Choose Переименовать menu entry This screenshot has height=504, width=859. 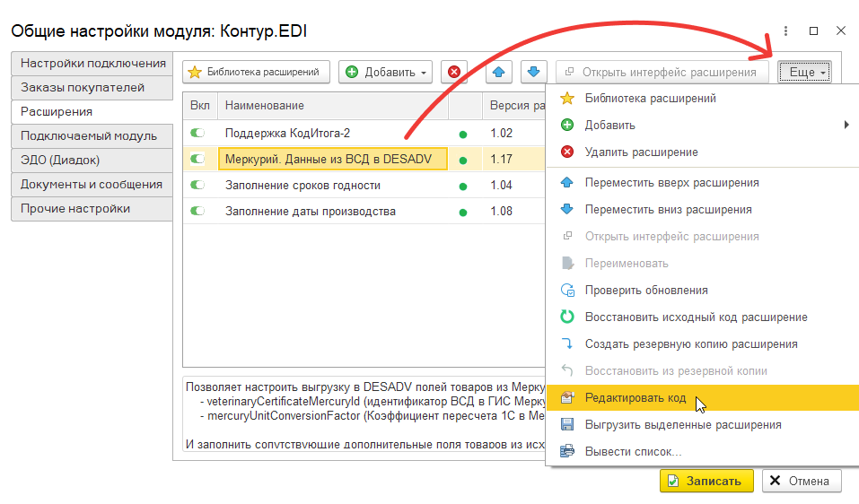(702, 264)
